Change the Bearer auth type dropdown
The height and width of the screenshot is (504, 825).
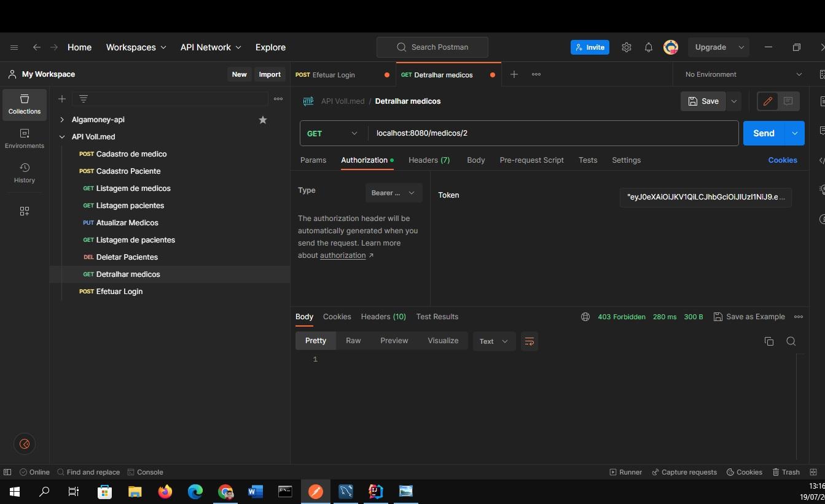pos(394,193)
